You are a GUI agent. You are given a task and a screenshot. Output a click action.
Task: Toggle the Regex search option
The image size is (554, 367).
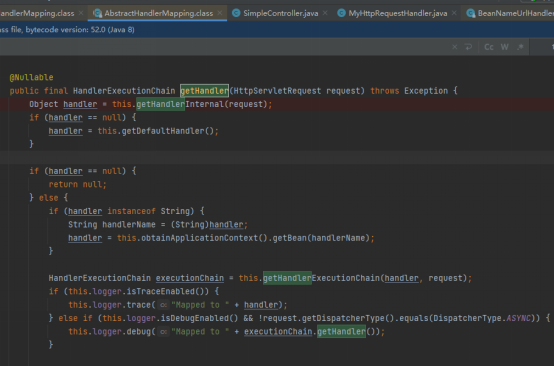tap(520, 47)
